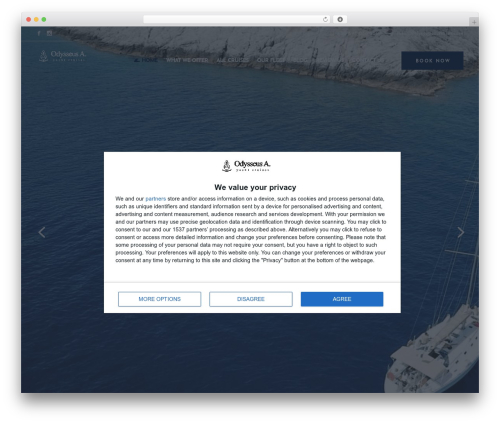500x423 pixels.
Task: Open WHAT WE OFFER menu item
Action: [x=187, y=60]
